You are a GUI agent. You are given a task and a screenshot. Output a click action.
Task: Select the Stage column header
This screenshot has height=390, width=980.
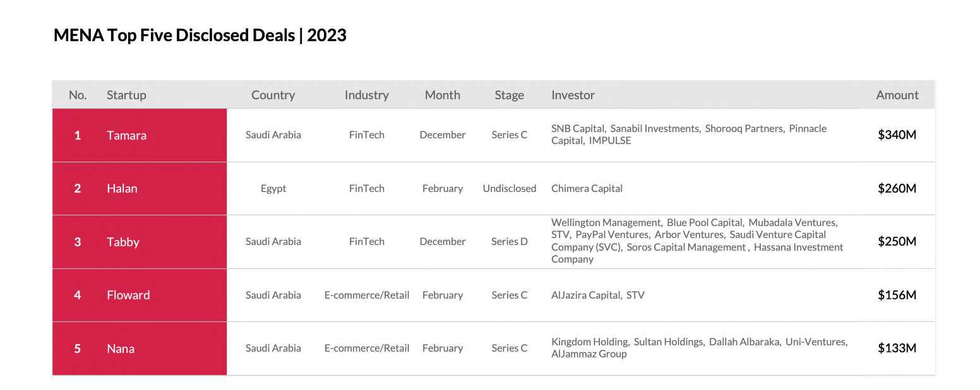[x=509, y=95]
